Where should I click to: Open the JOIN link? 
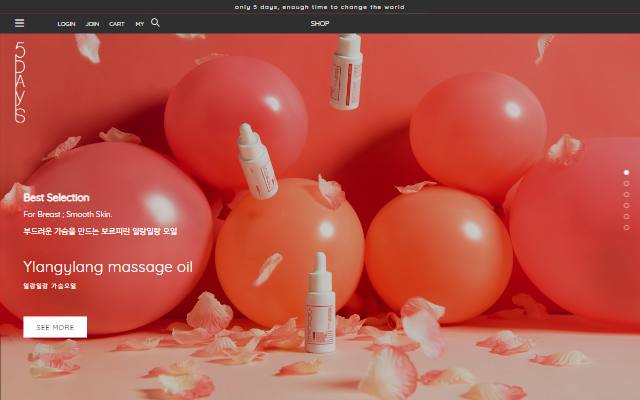92,24
